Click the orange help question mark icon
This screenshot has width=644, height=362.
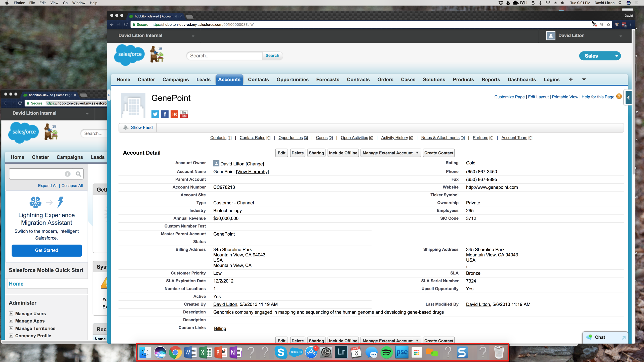pyautogui.click(x=619, y=97)
